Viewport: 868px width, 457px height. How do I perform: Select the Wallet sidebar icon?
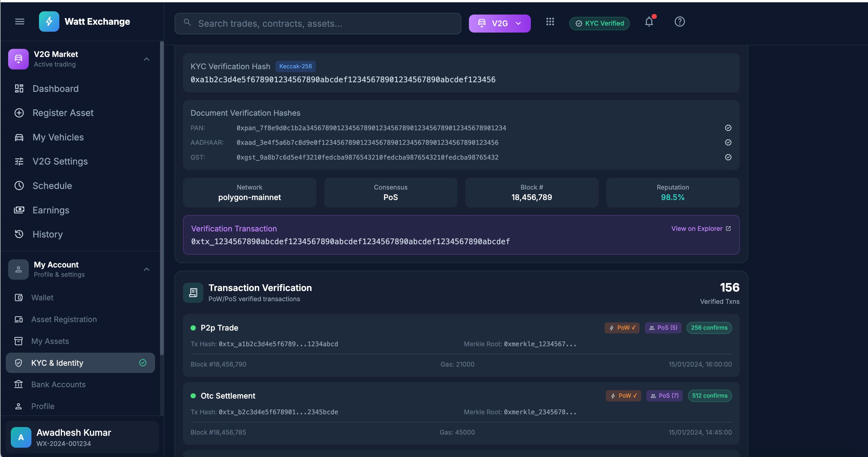[x=19, y=297]
